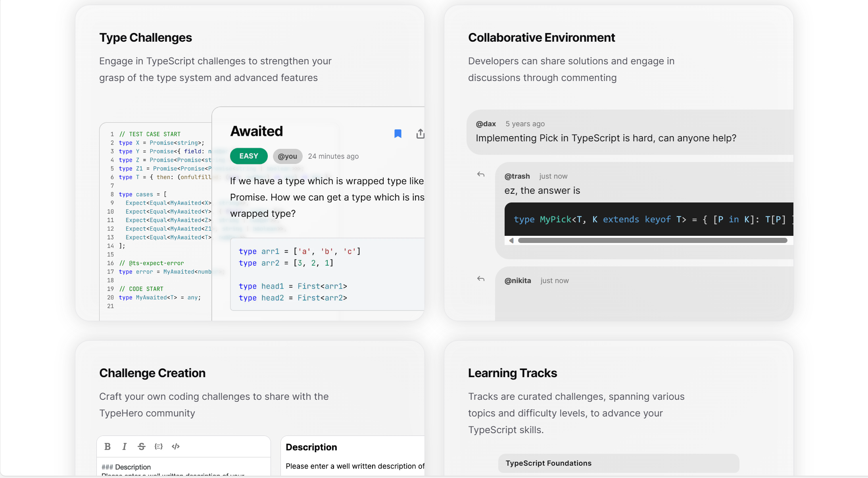Click reply arrow beside @nikita comment

coord(481,279)
